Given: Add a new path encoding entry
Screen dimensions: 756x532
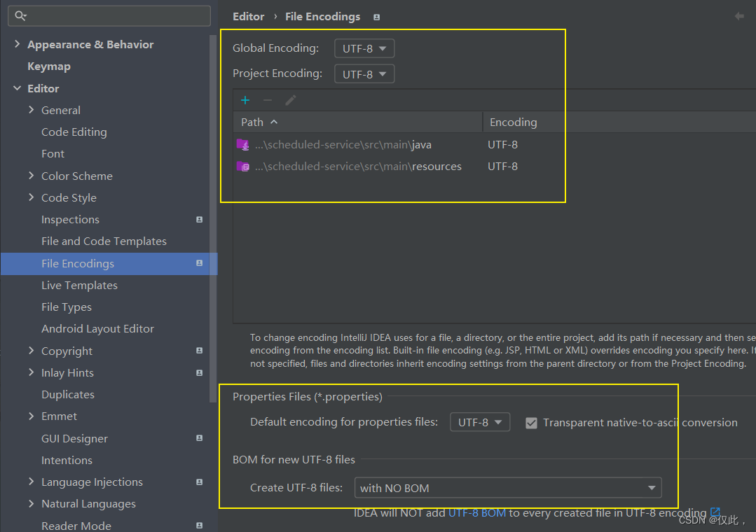Looking at the screenshot, I should pos(245,100).
